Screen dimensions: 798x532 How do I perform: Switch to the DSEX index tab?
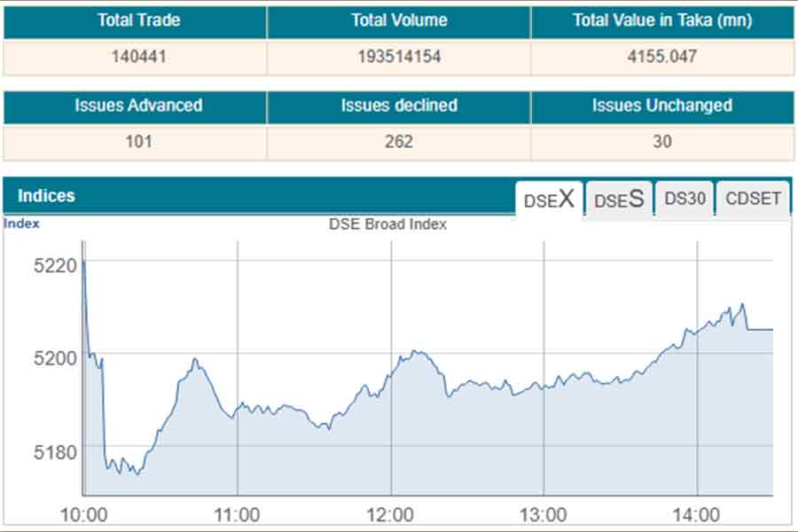click(x=549, y=199)
